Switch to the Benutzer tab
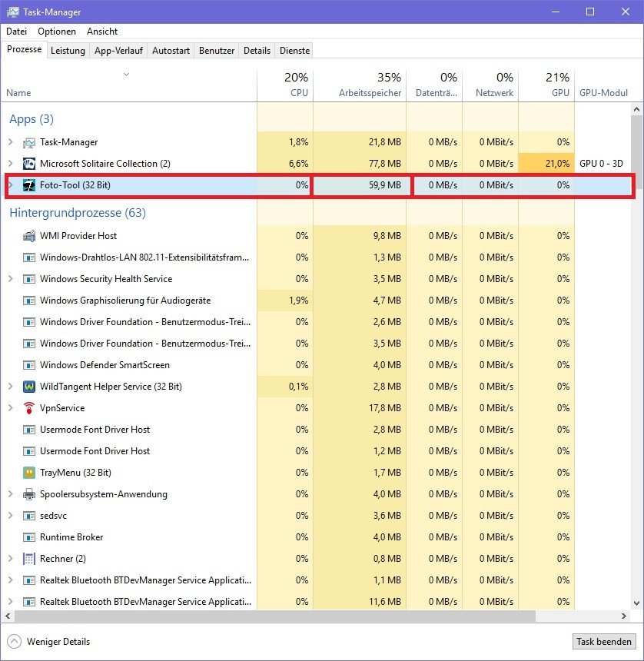This screenshot has width=644, height=661. 217,51
